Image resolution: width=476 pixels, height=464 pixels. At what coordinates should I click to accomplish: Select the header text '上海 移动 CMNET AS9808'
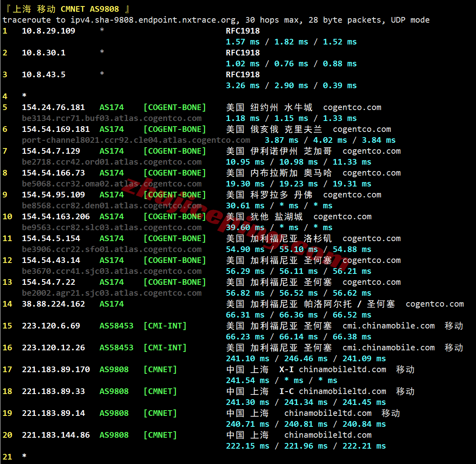pyautogui.click(x=66, y=9)
